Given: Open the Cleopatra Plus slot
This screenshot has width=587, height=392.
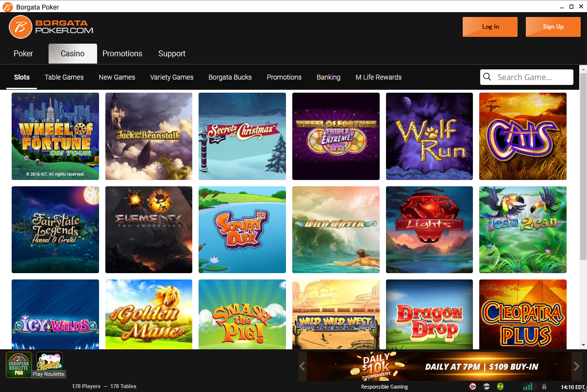Looking at the screenshot, I should pyautogui.click(x=523, y=314).
